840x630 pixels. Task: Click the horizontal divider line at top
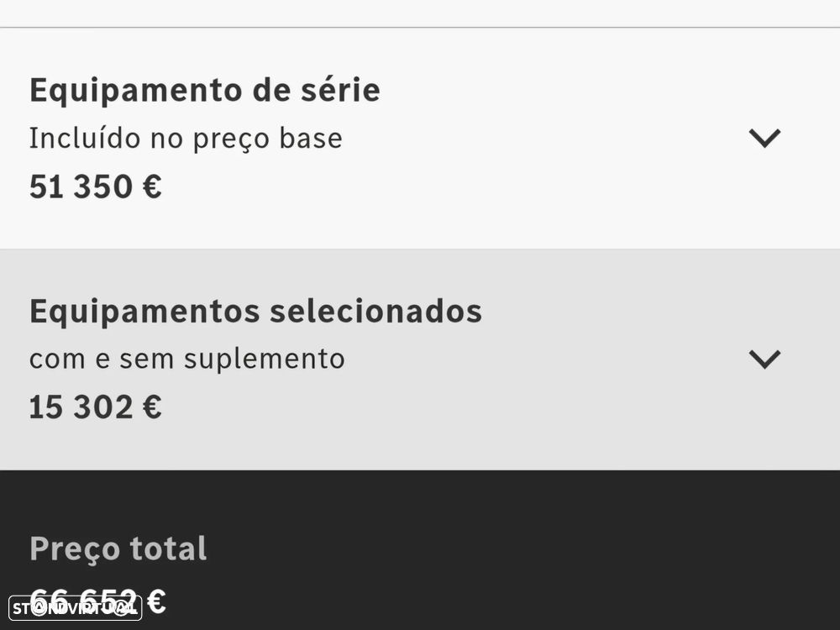point(420,28)
